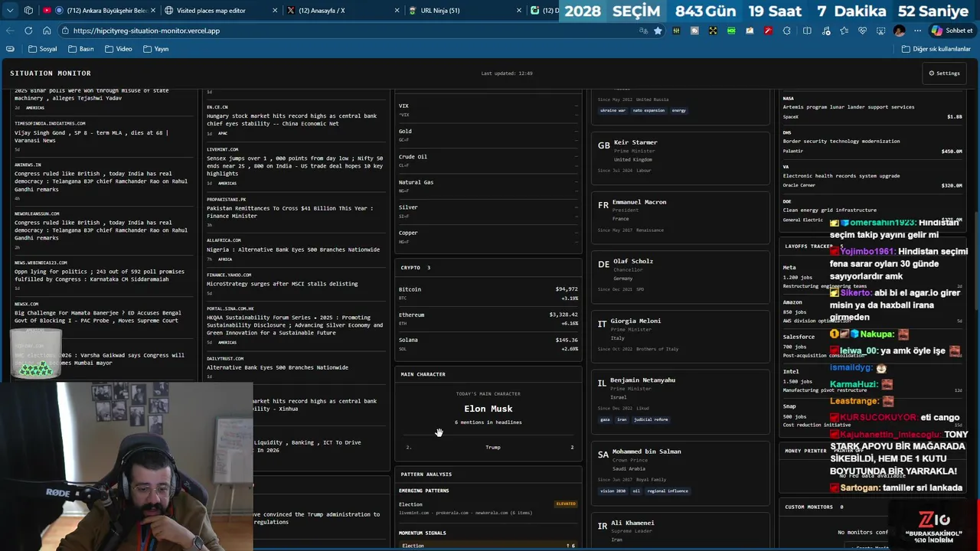The width and height of the screenshot is (980, 551).
Task: Click the nato expansion tag
Action: pyautogui.click(x=648, y=110)
